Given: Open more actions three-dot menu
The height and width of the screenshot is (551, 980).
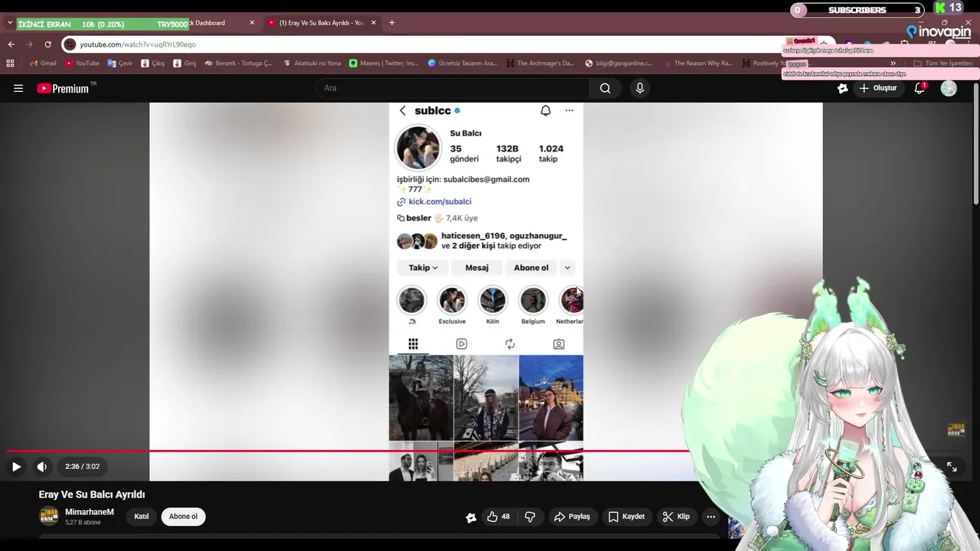Looking at the screenshot, I should pos(710,517).
